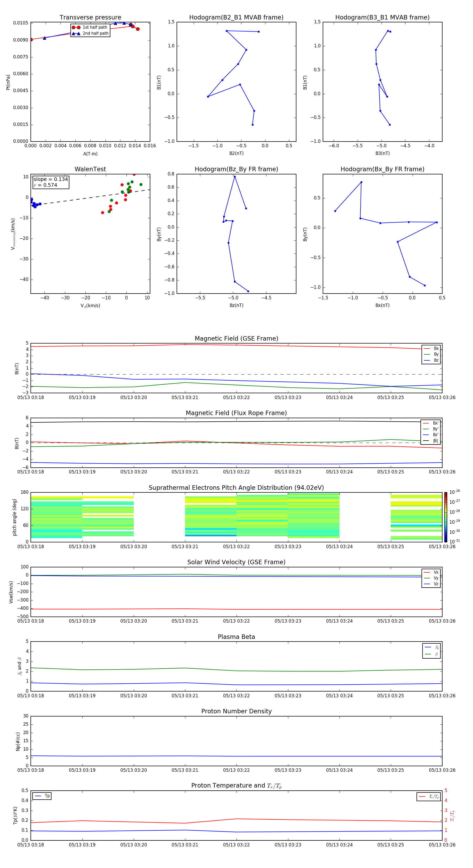
Task: Click the "Transverse pressure" plot title
Action: click(90, 18)
